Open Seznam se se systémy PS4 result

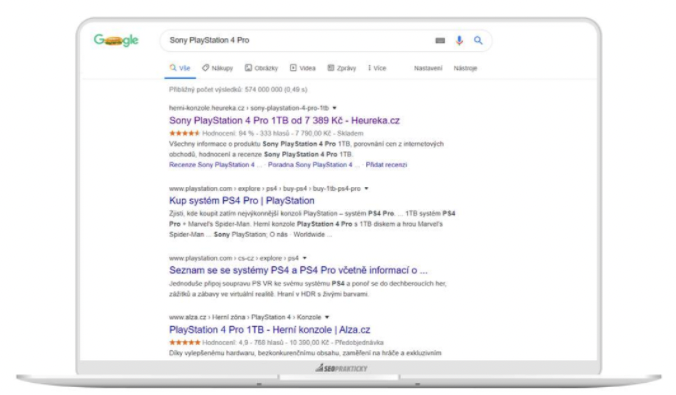point(298,270)
